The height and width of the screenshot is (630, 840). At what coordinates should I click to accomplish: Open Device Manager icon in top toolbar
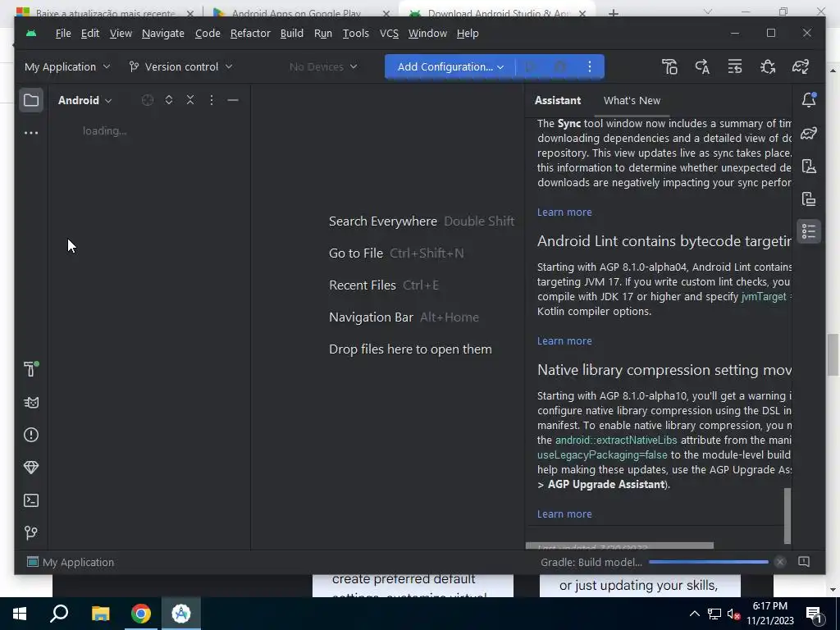point(669,67)
